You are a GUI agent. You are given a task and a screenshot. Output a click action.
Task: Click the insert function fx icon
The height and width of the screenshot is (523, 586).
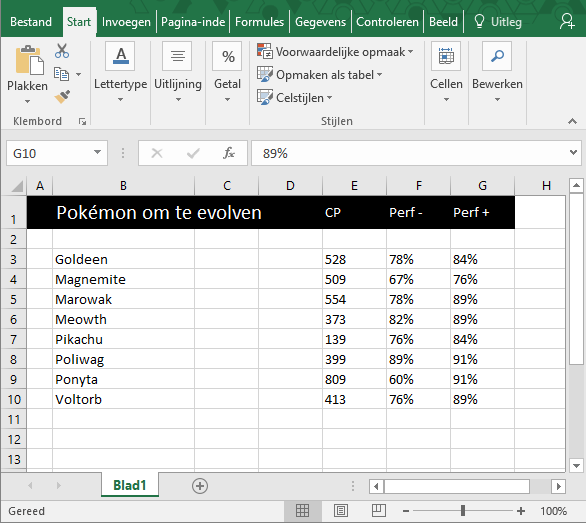pyautogui.click(x=229, y=153)
